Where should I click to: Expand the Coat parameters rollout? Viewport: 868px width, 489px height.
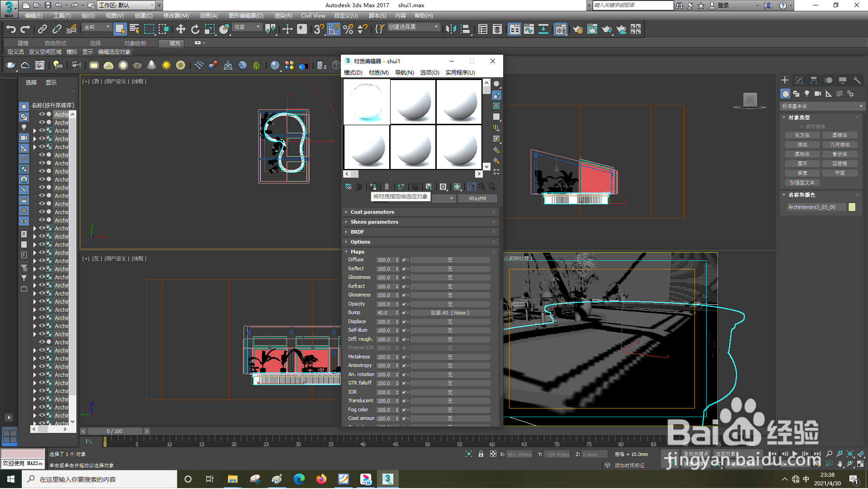pos(372,212)
